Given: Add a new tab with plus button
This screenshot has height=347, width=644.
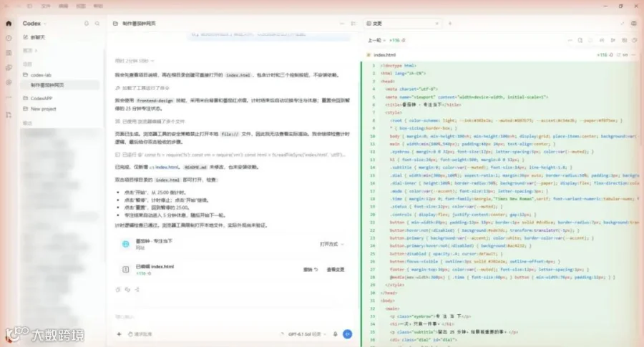Looking at the screenshot, I should [x=450, y=24].
